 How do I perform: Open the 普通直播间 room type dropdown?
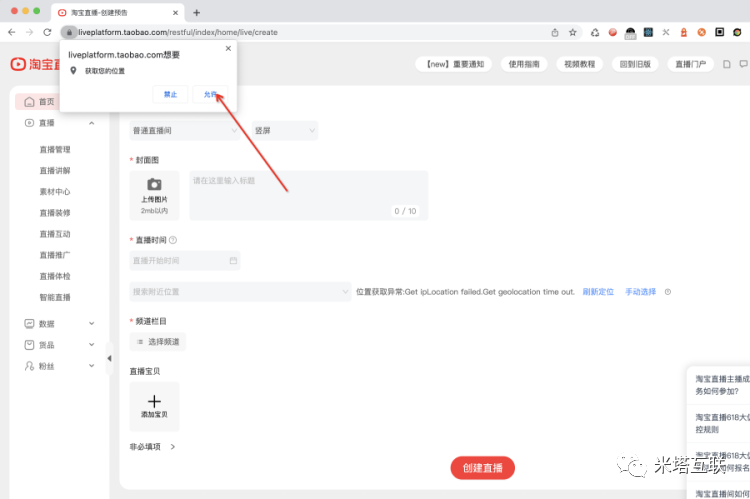click(185, 131)
